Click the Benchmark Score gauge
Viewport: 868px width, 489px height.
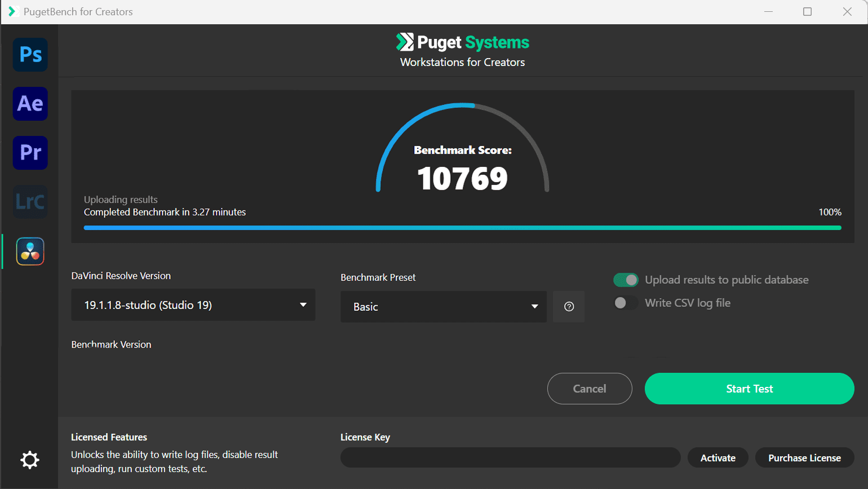coord(462,164)
